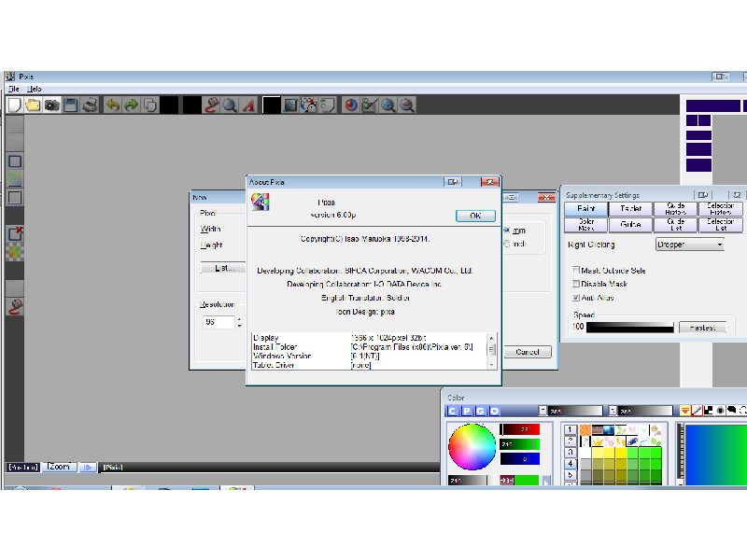
Task: Click the Fastest speed button
Action: 702,328
